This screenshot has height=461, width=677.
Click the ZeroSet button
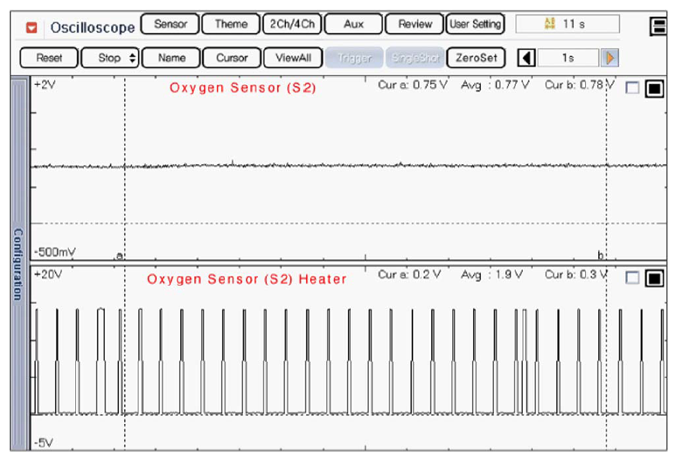point(475,58)
